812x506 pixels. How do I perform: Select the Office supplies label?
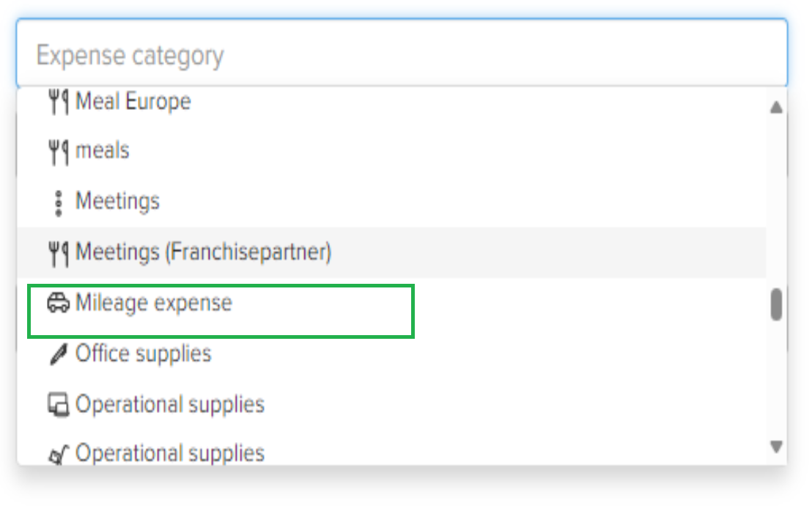(x=143, y=354)
